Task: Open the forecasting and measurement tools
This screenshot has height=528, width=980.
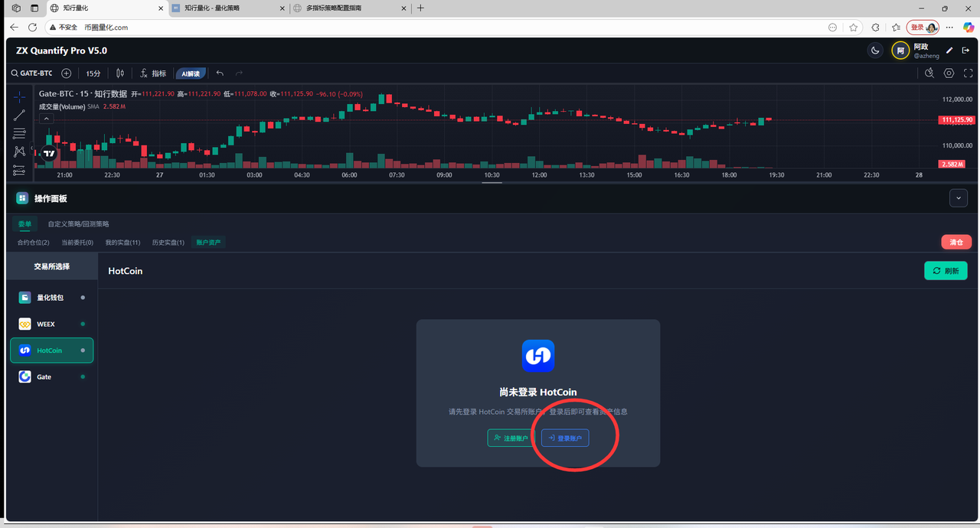Action: [x=19, y=170]
